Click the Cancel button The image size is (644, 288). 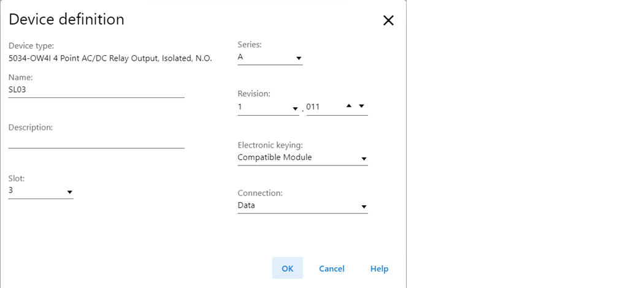pos(332,269)
